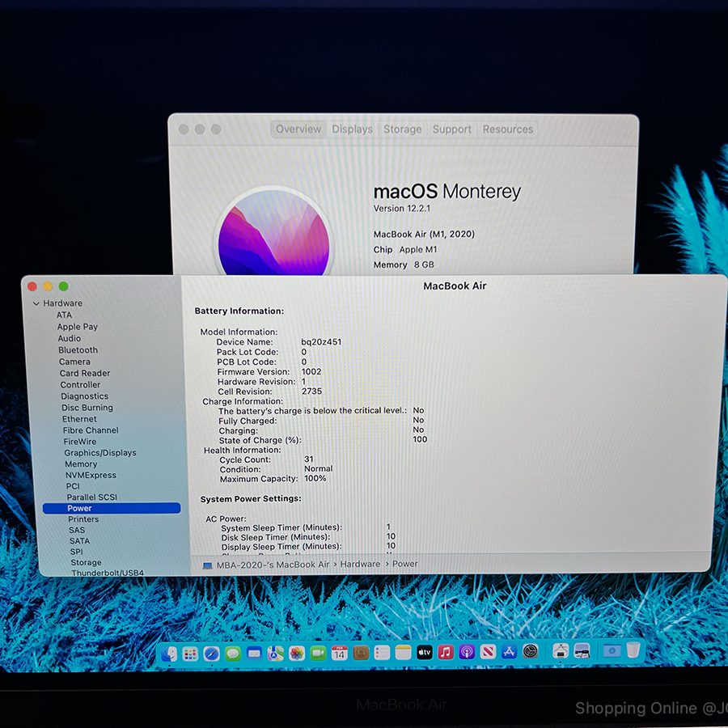Click laptop icon in the path bar

pos(208,565)
